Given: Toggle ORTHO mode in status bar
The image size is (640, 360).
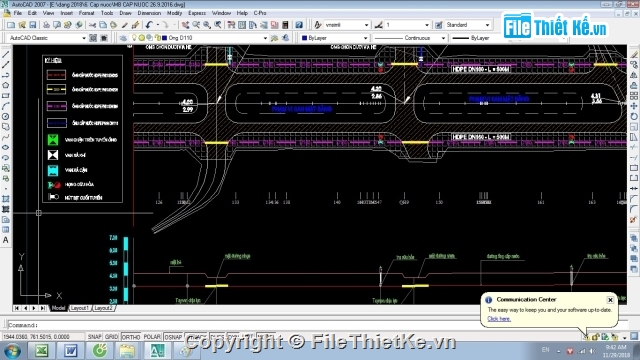Looking at the screenshot, I should point(131,337).
